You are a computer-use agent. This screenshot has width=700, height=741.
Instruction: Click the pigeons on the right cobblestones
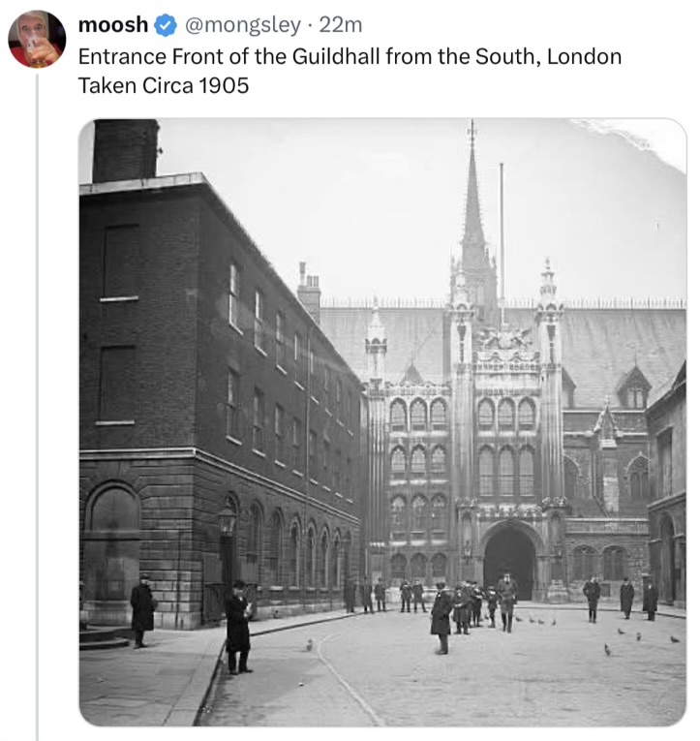coord(634,639)
